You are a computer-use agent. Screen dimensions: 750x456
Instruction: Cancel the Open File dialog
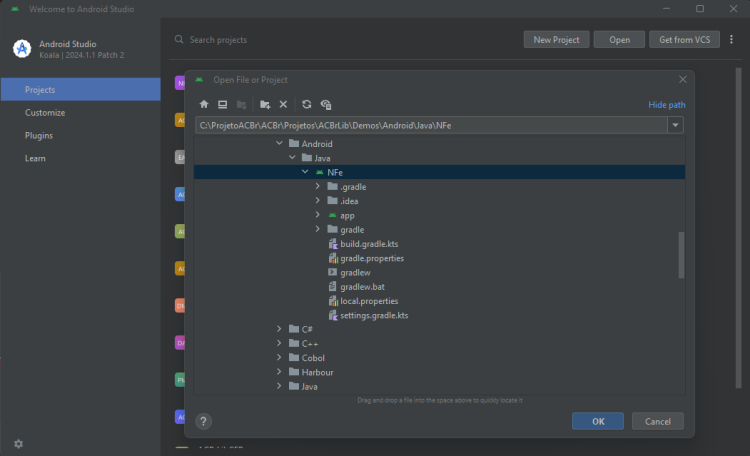click(658, 421)
